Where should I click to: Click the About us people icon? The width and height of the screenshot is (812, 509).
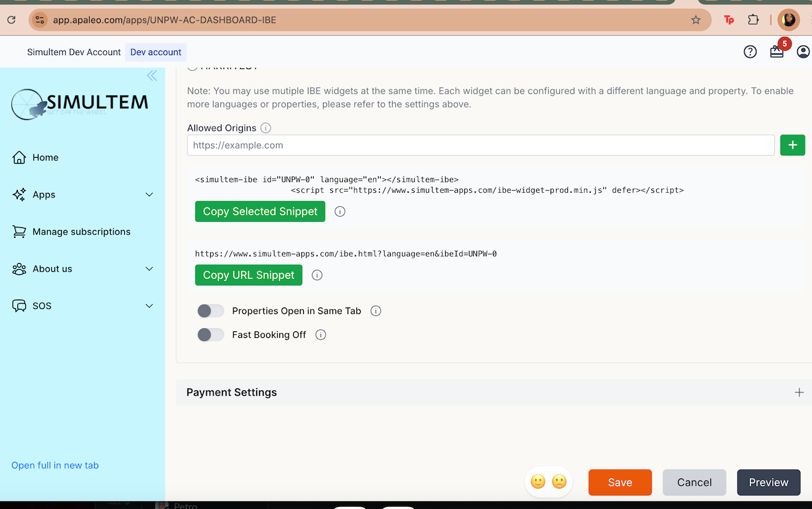tap(19, 268)
